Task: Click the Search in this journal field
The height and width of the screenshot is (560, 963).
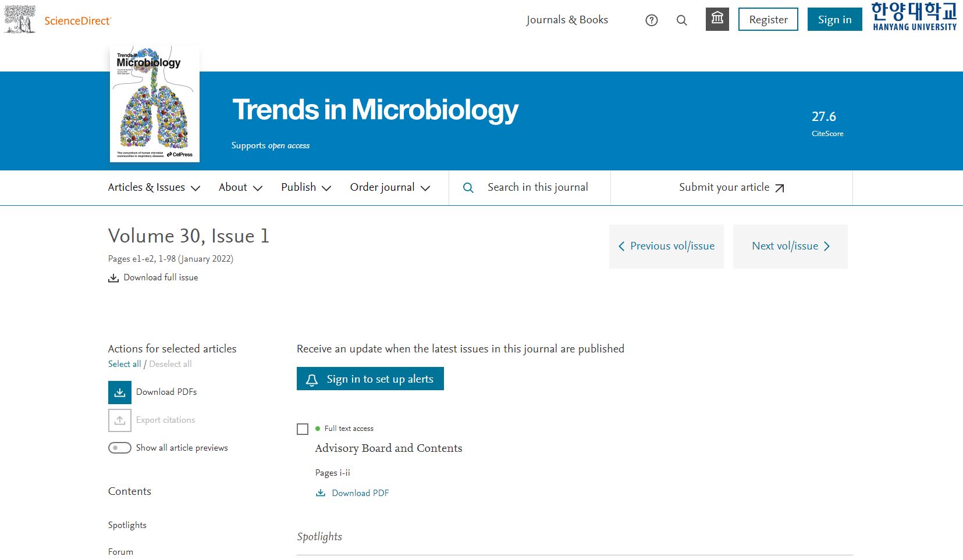Action: click(538, 187)
